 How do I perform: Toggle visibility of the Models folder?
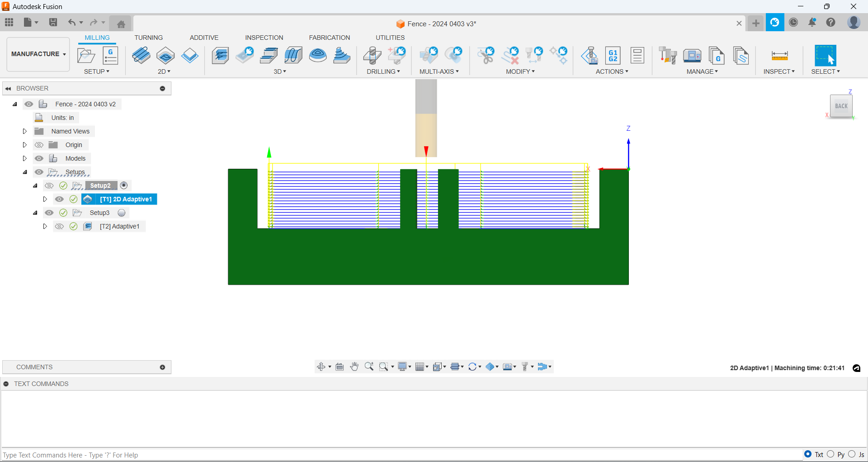(39, 158)
